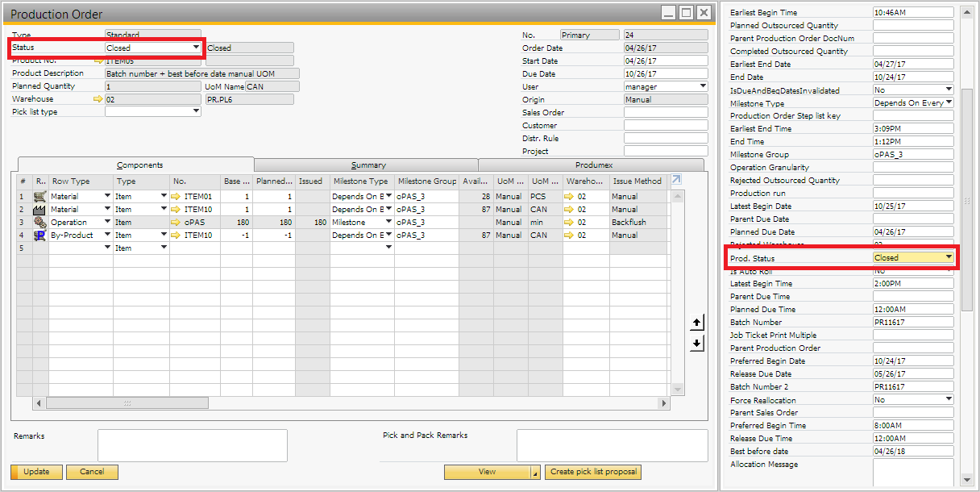This screenshot has height=492, width=980.
Task: Follow the link arrow next to ITEM01
Action: (x=176, y=197)
